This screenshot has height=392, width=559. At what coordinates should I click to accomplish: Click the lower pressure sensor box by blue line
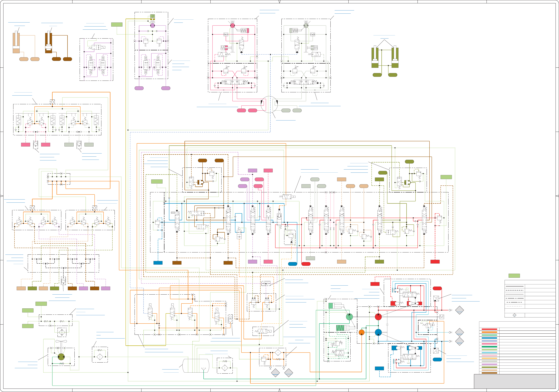pos(436,351)
